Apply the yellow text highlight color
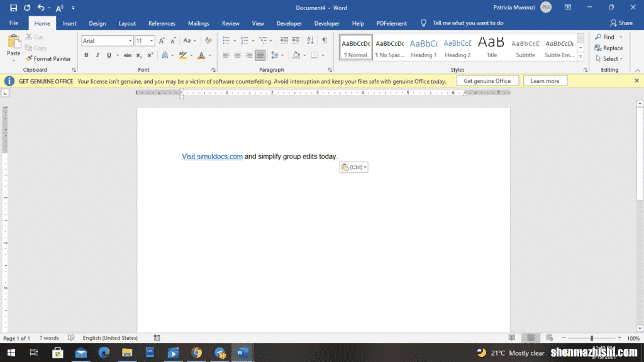644x362 pixels. [x=183, y=55]
